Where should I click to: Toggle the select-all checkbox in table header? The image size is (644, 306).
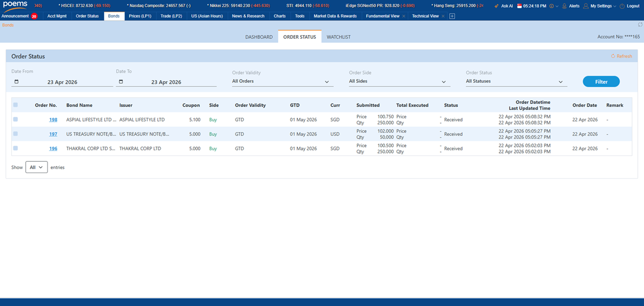pyautogui.click(x=15, y=105)
